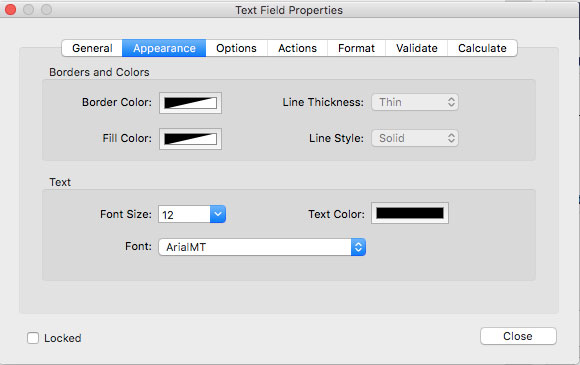Click the gray minimize window button

pyautogui.click(x=28, y=10)
